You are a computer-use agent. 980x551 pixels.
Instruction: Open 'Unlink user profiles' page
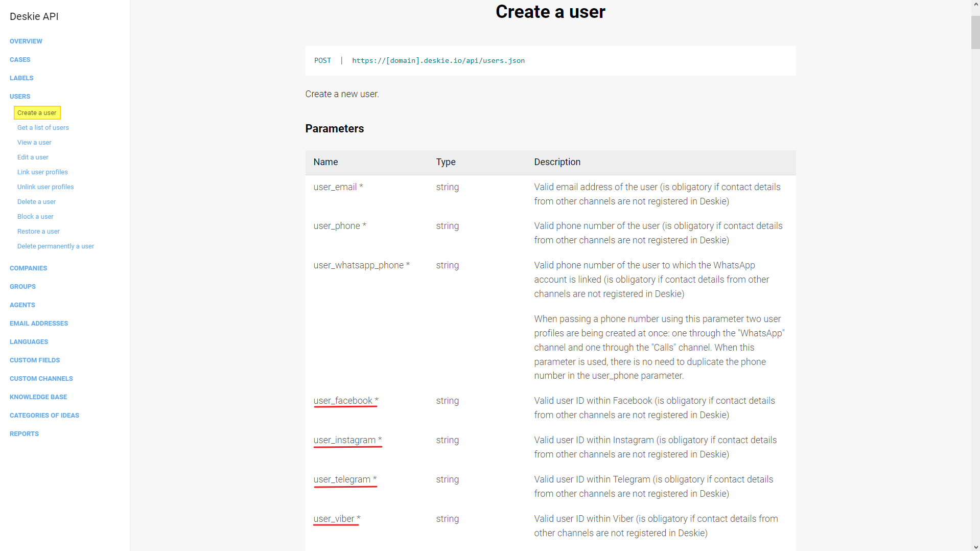point(45,187)
